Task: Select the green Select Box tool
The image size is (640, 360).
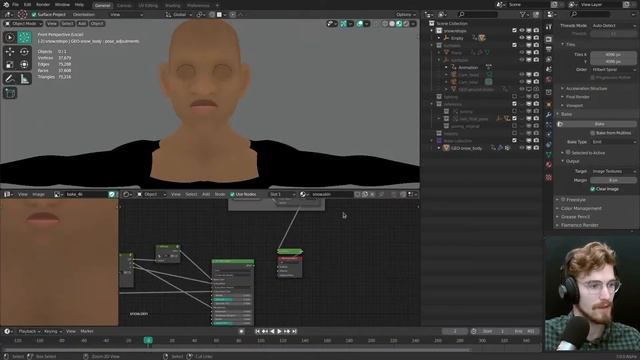Action: [x=24, y=37]
